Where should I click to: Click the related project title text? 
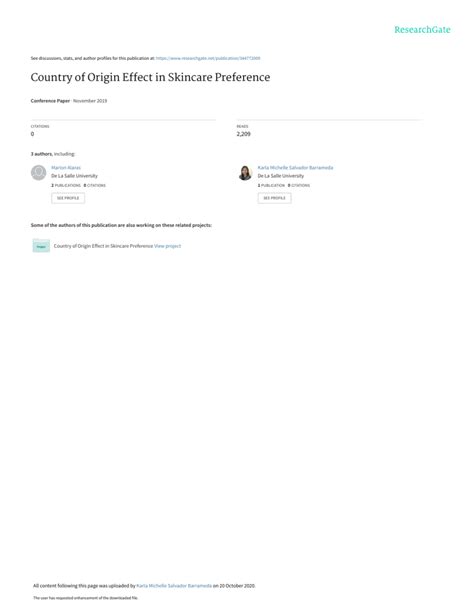tap(103, 246)
